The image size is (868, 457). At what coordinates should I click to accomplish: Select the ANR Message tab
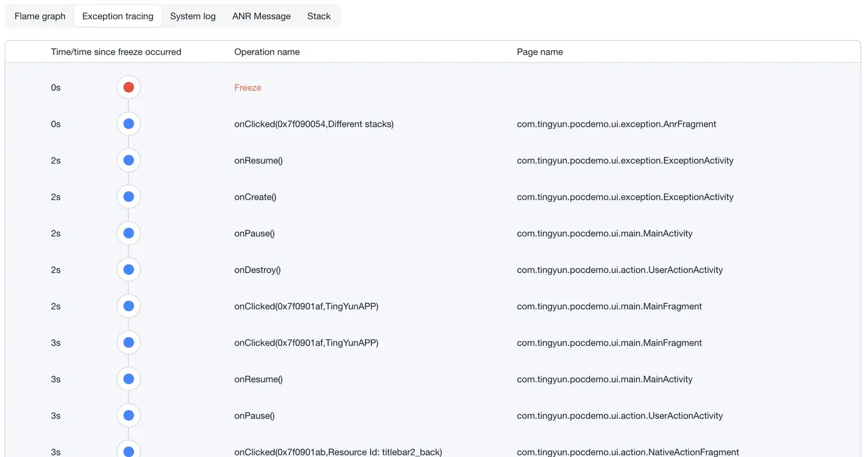(261, 16)
